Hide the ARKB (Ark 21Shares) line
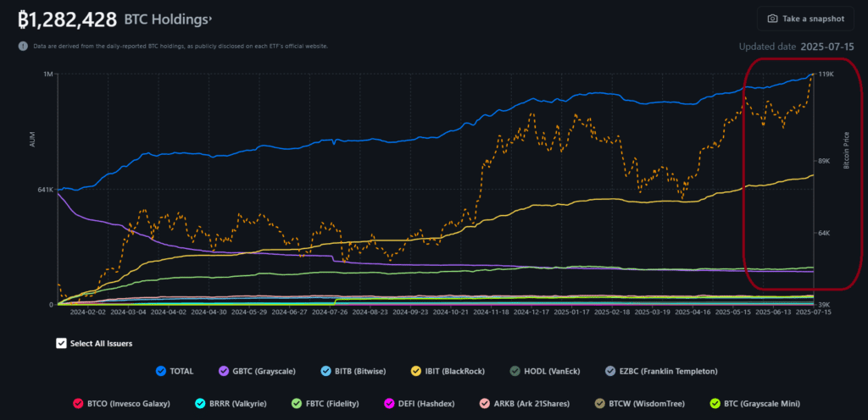Image resolution: width=868 pixels, height=420 pixels. [x=484, y=404]
